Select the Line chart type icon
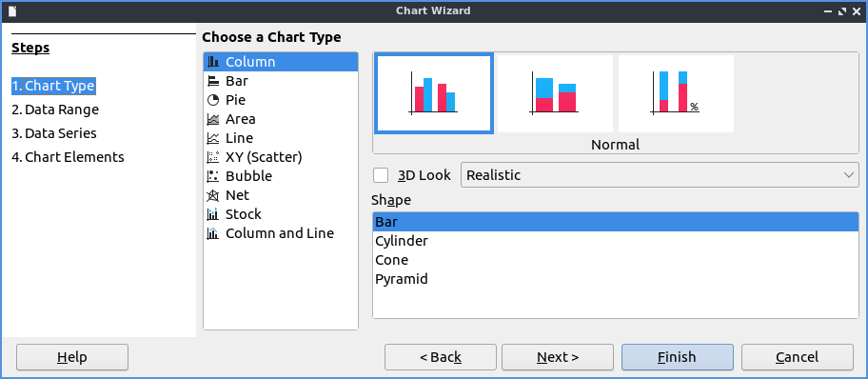The height and width of the screenshot is (379, 868). tap(212, 138)
